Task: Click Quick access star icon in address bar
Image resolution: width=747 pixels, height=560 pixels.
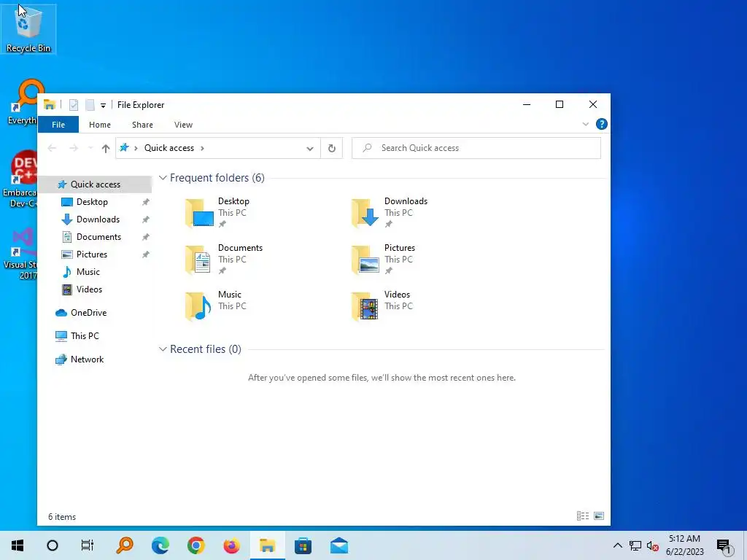Action: 124,147
